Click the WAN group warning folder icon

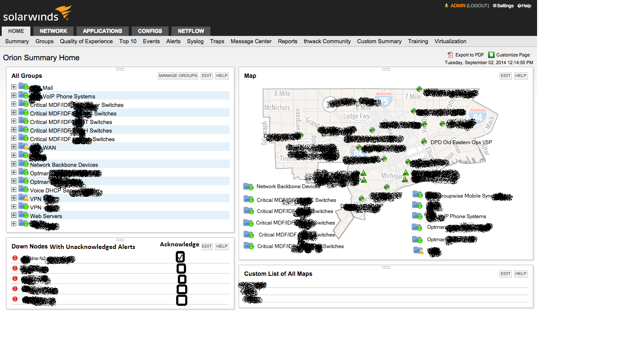point(24,147)
